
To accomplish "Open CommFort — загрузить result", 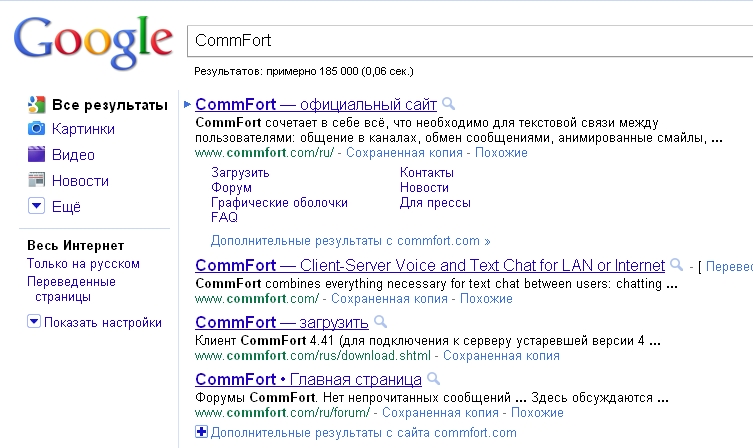I will coord(281,322).
